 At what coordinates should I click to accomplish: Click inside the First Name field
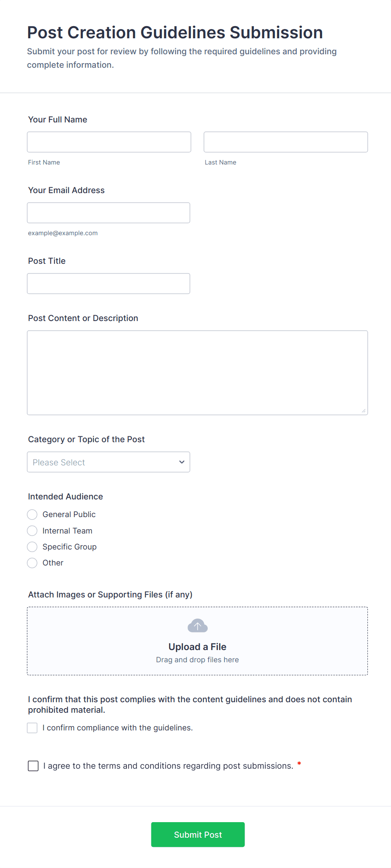108,142
